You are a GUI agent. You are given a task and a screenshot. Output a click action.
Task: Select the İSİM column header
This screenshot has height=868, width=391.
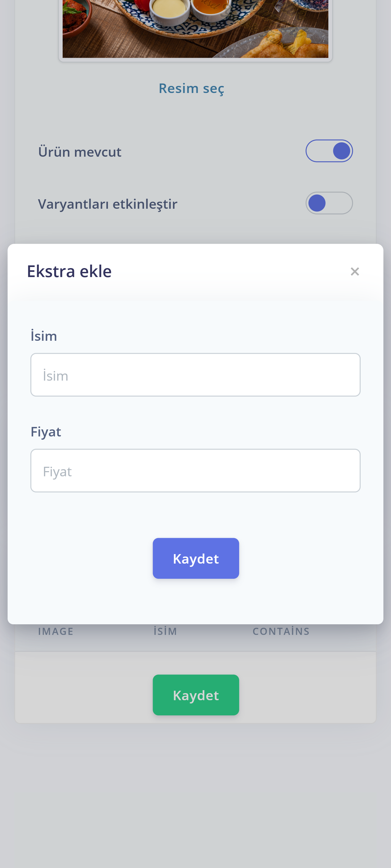pos(165,631)
